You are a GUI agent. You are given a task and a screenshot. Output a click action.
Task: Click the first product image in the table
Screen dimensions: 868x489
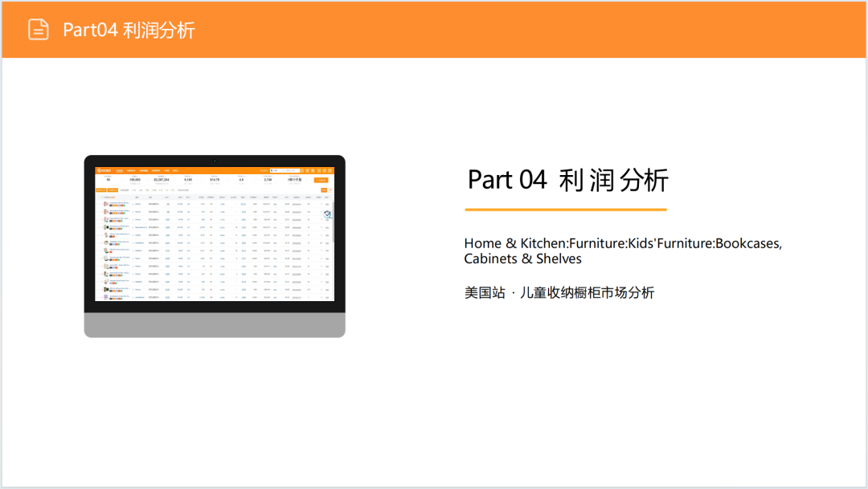tap(105, 205)
